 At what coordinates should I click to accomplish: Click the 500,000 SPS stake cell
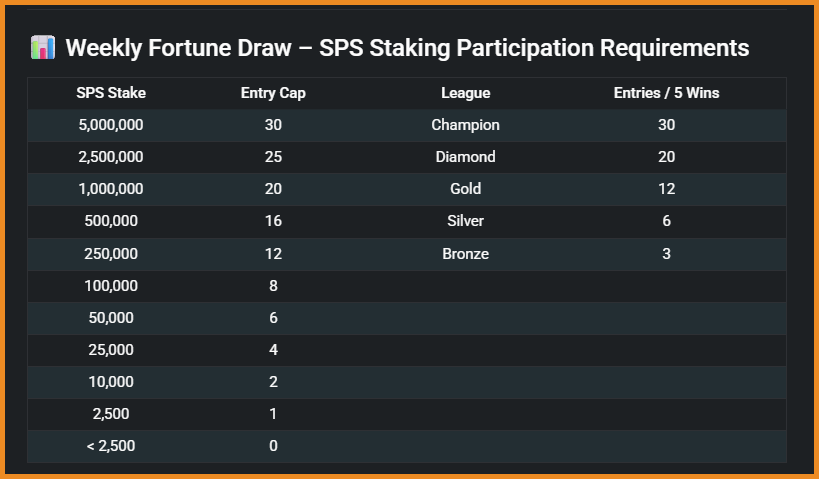(x=111, y=221)
